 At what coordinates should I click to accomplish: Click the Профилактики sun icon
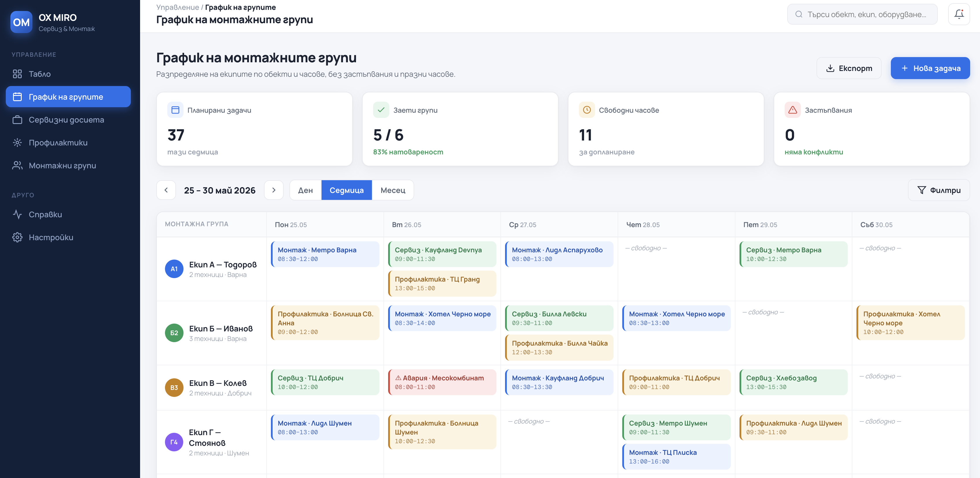point(17,143)
